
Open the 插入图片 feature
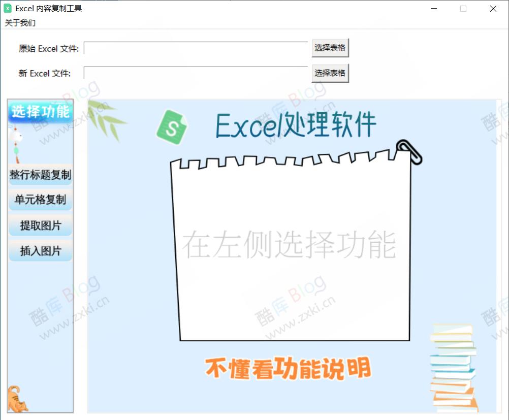pos(40,250)
